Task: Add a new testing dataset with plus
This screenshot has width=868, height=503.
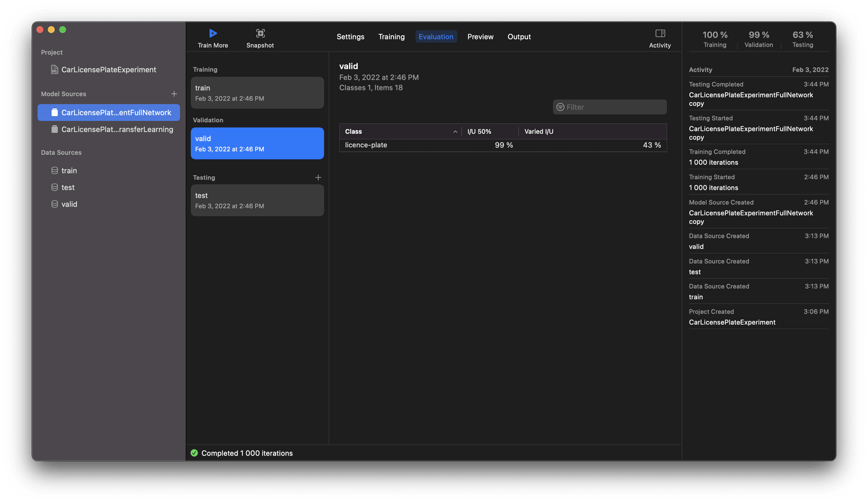Action: [x=318, y=178]
